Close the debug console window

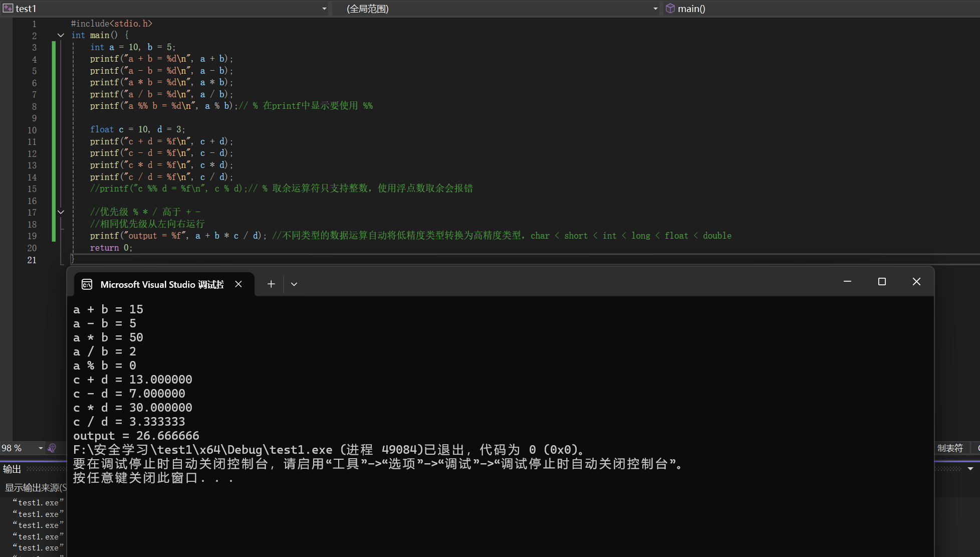pyautogui.click(x=916, y=282)
